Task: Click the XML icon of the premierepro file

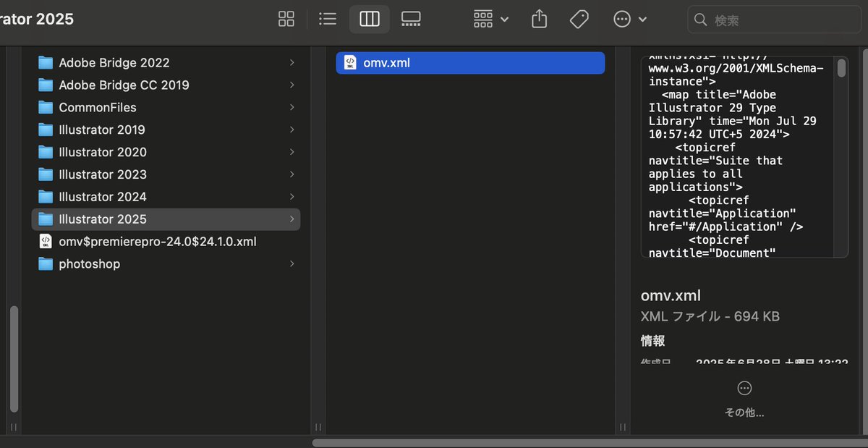Action: click(46, 242)
